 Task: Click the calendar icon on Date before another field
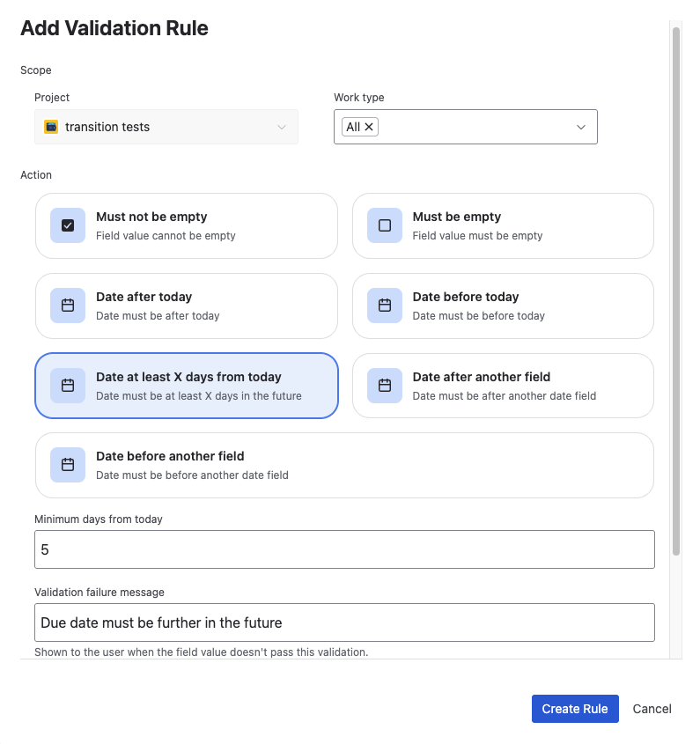68,465
